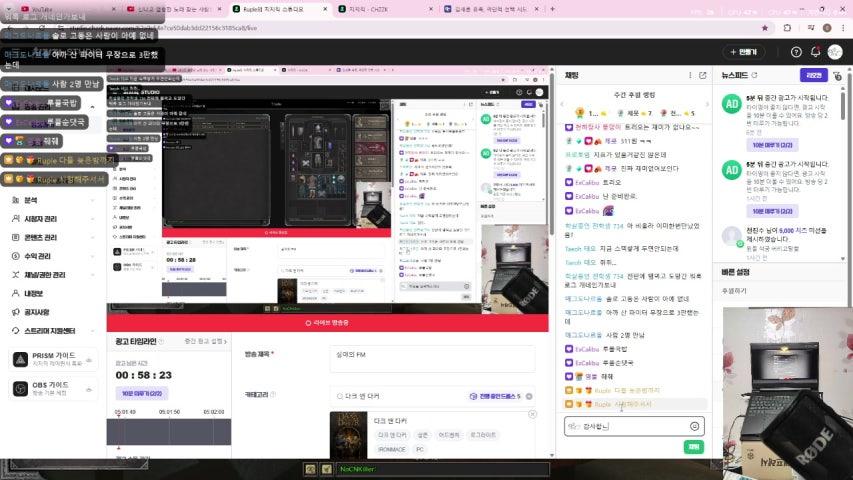Click the category info help icon

tap(273, 395)
